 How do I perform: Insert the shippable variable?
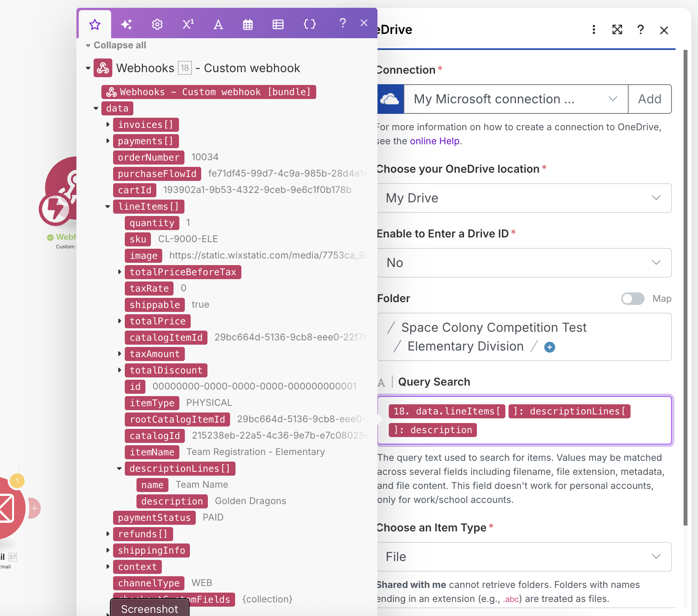coord(155,305)
